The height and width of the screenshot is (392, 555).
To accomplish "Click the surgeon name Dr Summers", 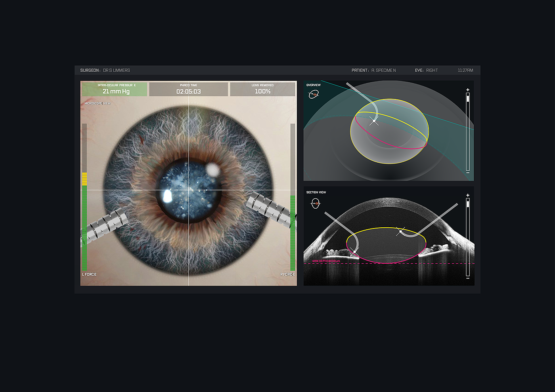I will click(116, 70).
